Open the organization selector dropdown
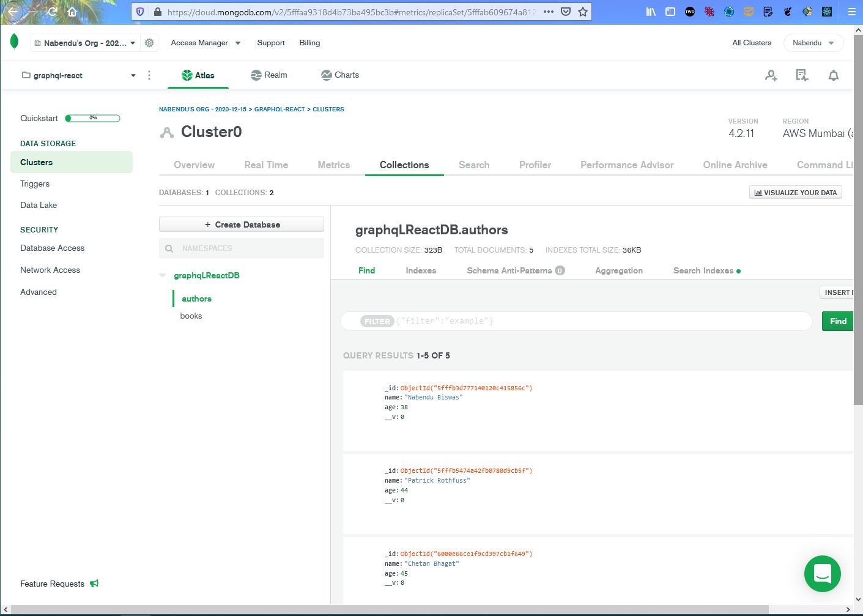Viewport: 863px width, 616px height. [85, 43]
